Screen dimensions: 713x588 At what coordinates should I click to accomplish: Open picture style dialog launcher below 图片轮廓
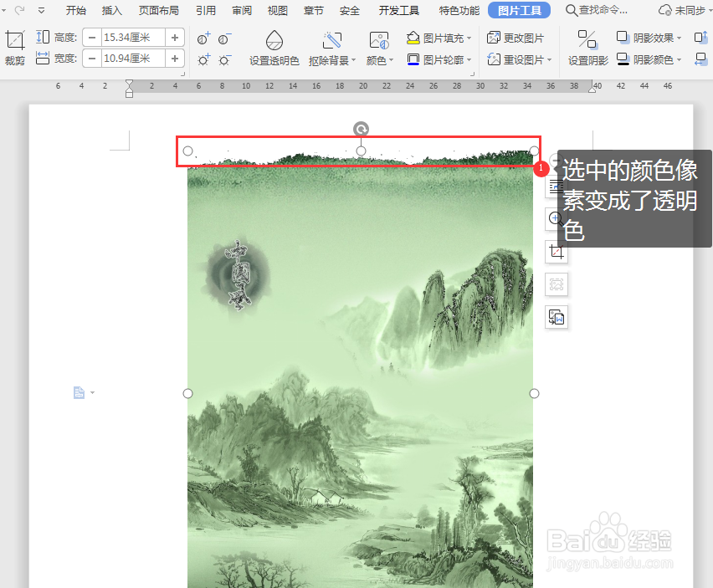[473, 74]
